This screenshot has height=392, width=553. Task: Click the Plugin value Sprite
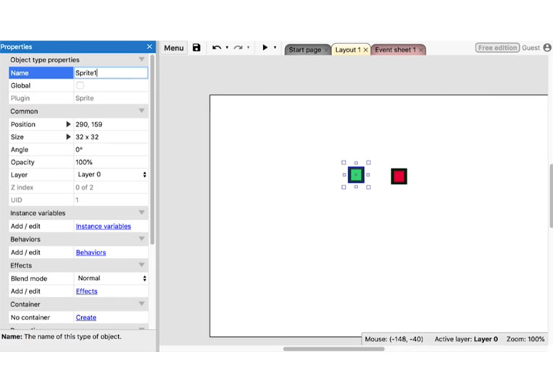click(x=85, y=98)
